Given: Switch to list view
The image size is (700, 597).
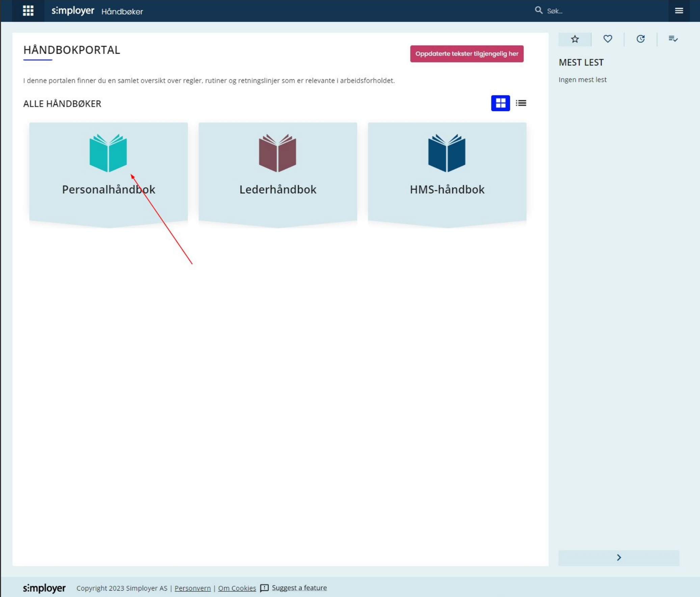Looking at the screenshot, I should pyautogui.click(x=520, y=103).
